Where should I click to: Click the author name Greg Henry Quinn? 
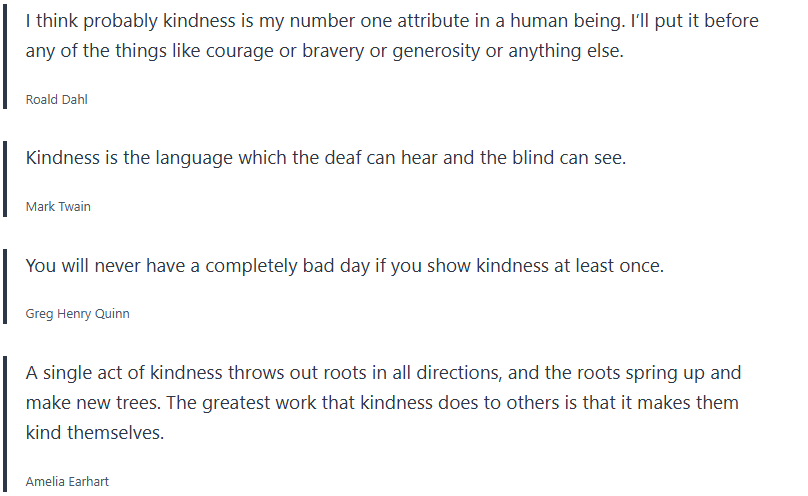[77, 314]
